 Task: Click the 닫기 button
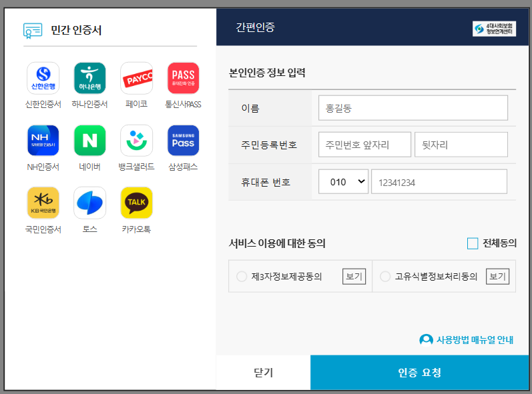pyautogui.click(x=263, y=372)
